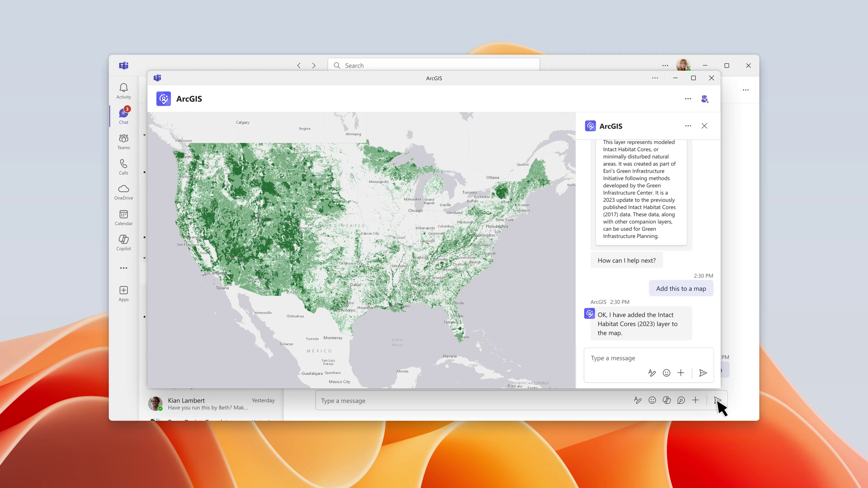This screenshot has height=488, width=868.
Task: Click the ArcGIS chat panel message field
Action: point(648,358)
